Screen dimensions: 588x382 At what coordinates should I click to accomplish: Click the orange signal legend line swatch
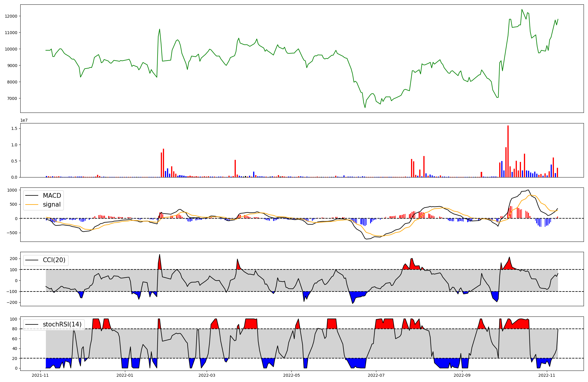pos(32,205)
